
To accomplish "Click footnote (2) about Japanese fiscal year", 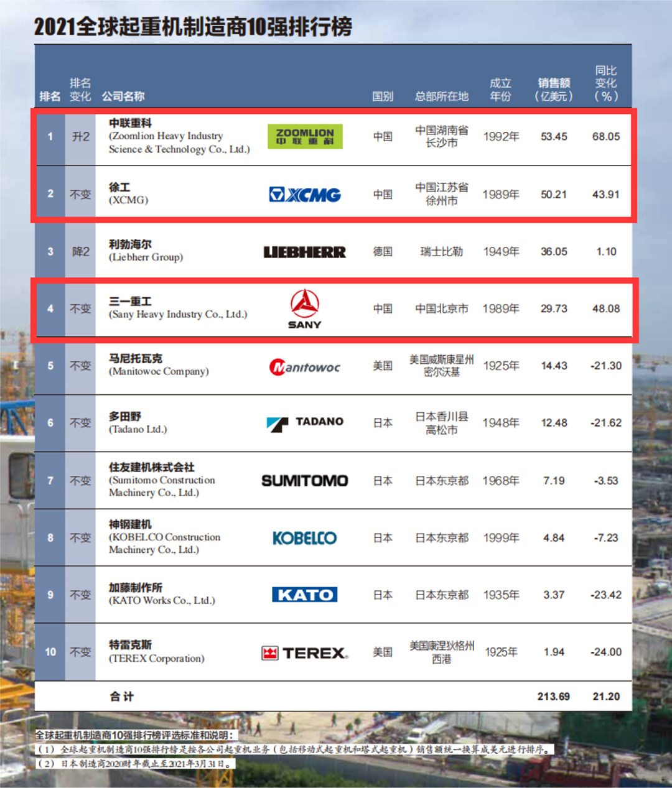I will tap(135, 764).
